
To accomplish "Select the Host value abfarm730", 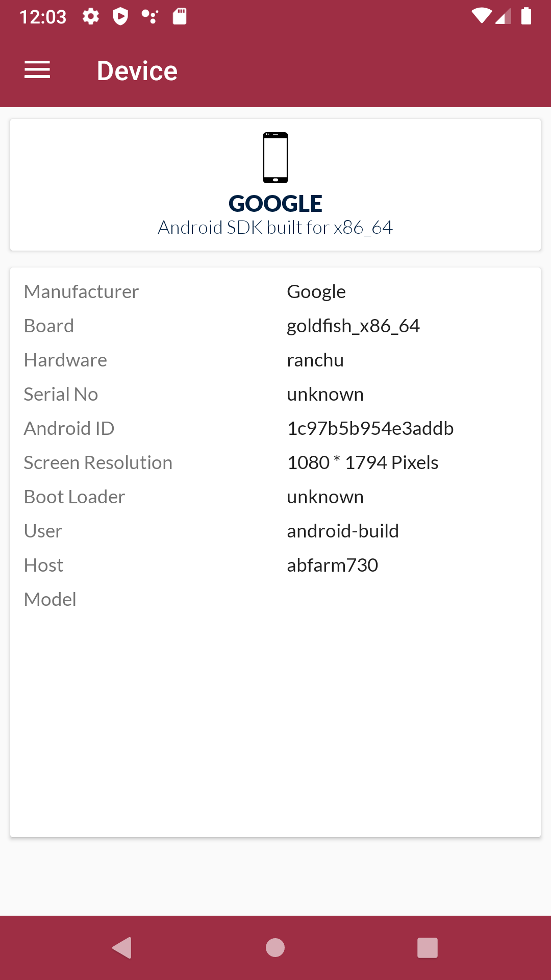I will coord(332,565).
